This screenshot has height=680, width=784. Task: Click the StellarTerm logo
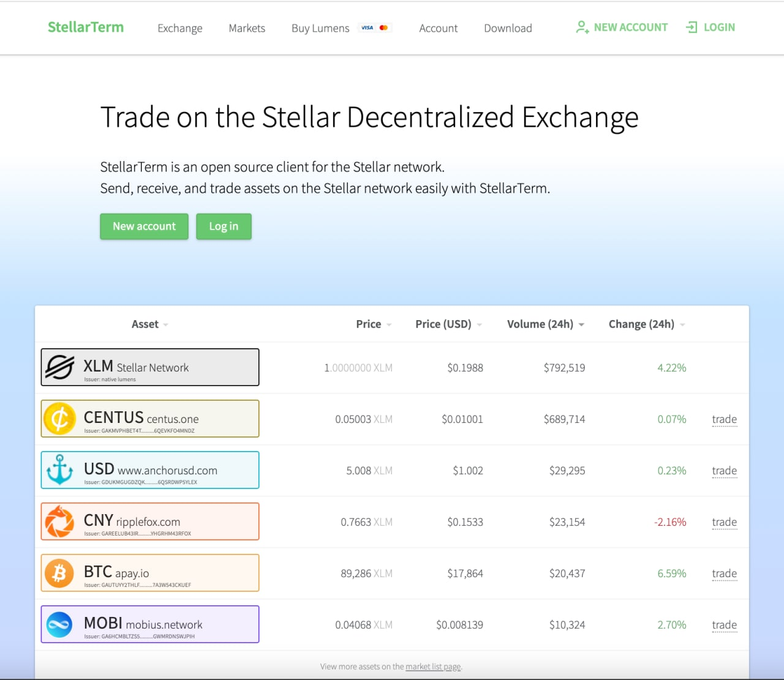(x=86, y=28)
